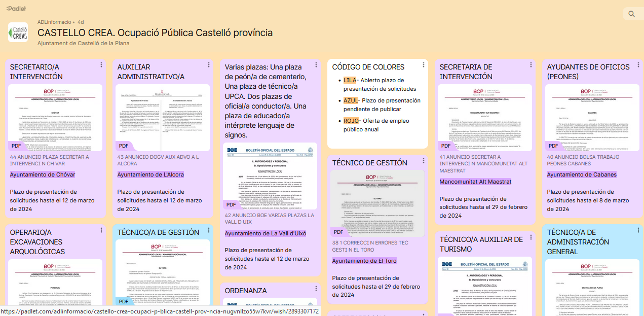Open the Cabanes peones document thumbnail
644x316 pixels.
point(592,118)
